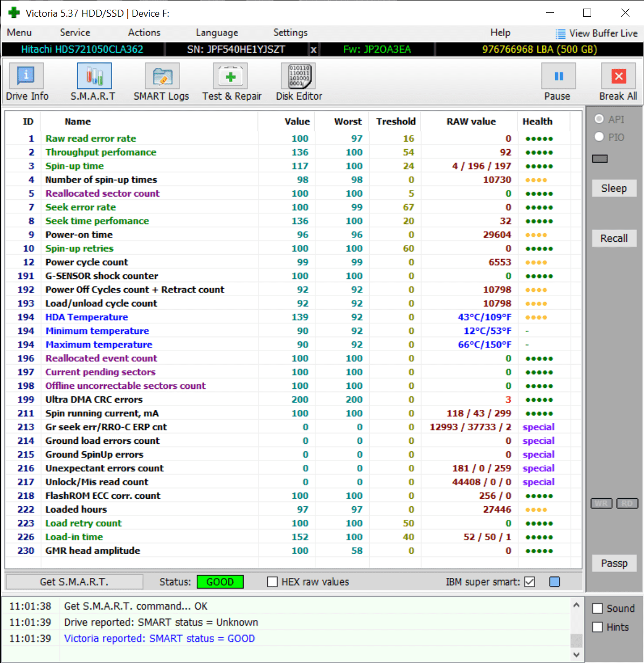The image size is (644, 663).
Task: Click the Passp button
Action: point(614,563)
